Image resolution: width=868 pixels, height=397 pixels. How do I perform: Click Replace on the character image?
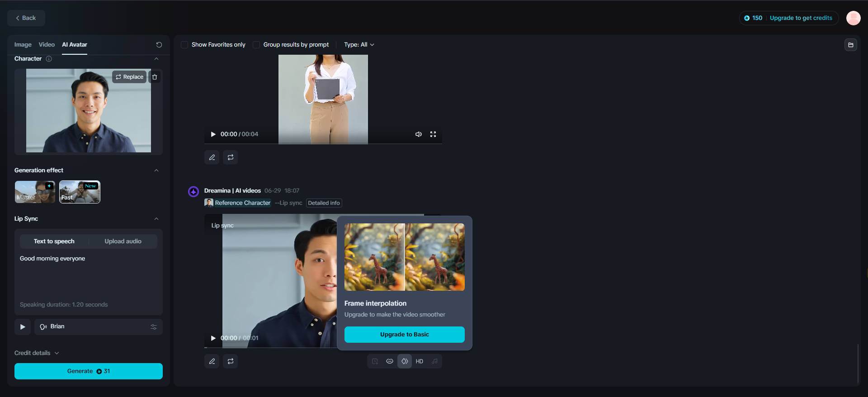click(x=129, y=77)
